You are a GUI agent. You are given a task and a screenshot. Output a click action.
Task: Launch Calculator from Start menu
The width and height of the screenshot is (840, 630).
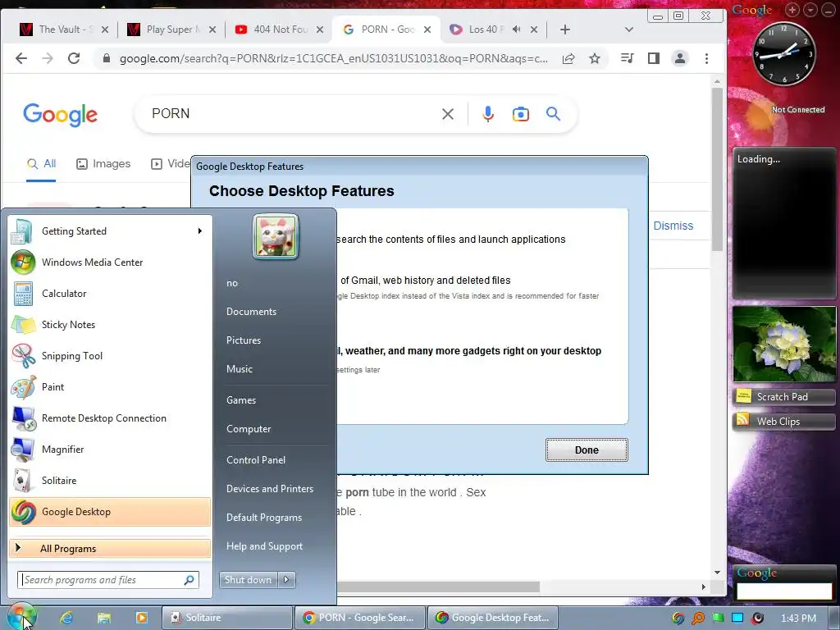tap(110, 294)
